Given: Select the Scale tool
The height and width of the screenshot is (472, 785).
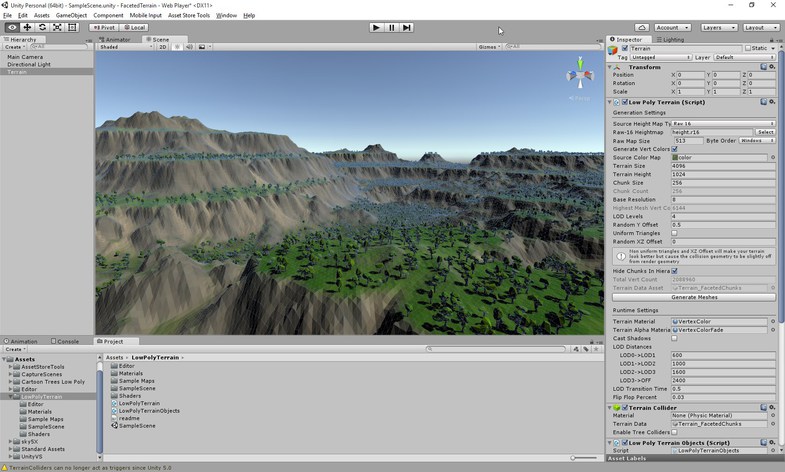Looking at the screenshot, I should click(57, 28).
